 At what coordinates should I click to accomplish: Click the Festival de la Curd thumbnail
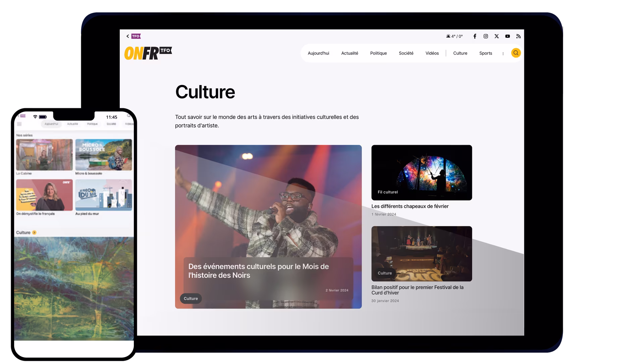pos(421,253)
